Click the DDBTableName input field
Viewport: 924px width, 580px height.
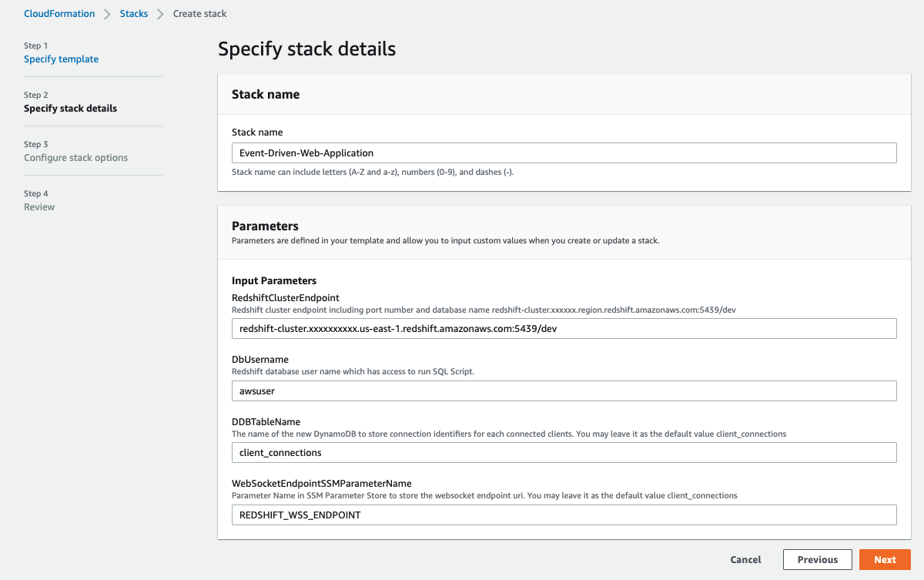pyautogui.click(x=564, y=452)
